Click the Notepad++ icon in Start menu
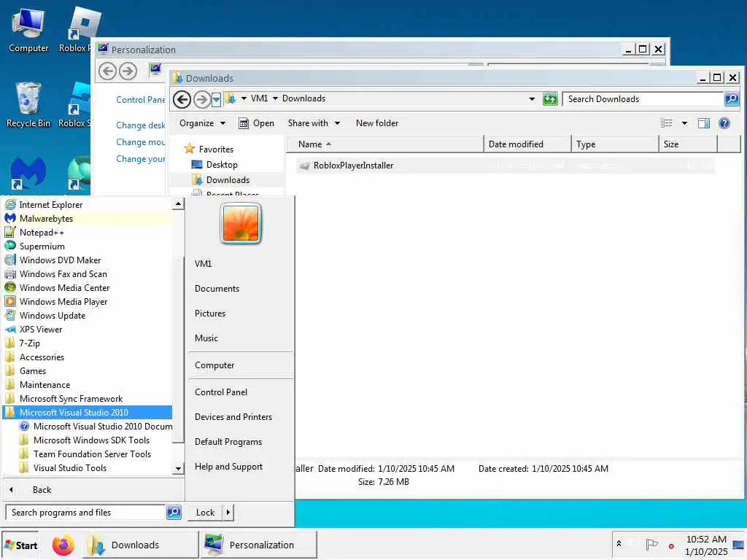Screen dimensions: 747x560 coord(10,233)
